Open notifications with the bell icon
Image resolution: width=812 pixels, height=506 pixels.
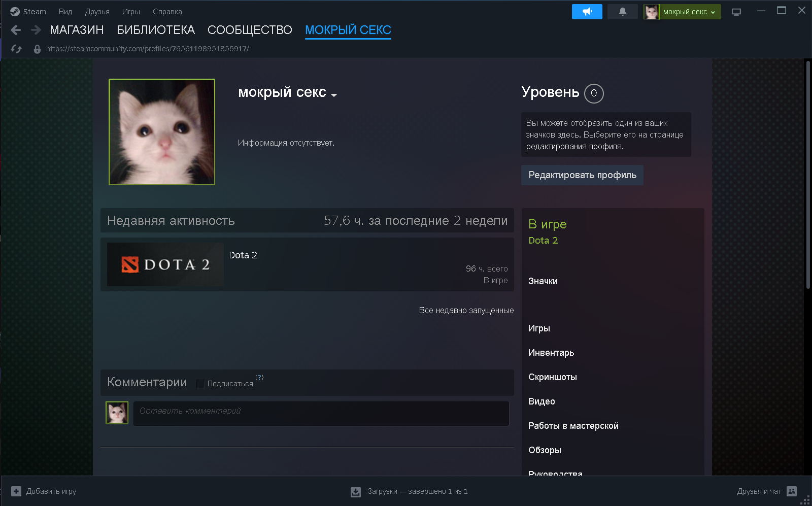[623, 12]
